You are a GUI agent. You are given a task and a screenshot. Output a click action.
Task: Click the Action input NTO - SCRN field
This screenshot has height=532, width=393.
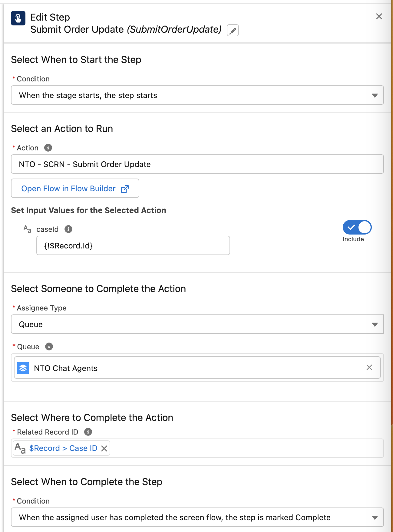197,164
